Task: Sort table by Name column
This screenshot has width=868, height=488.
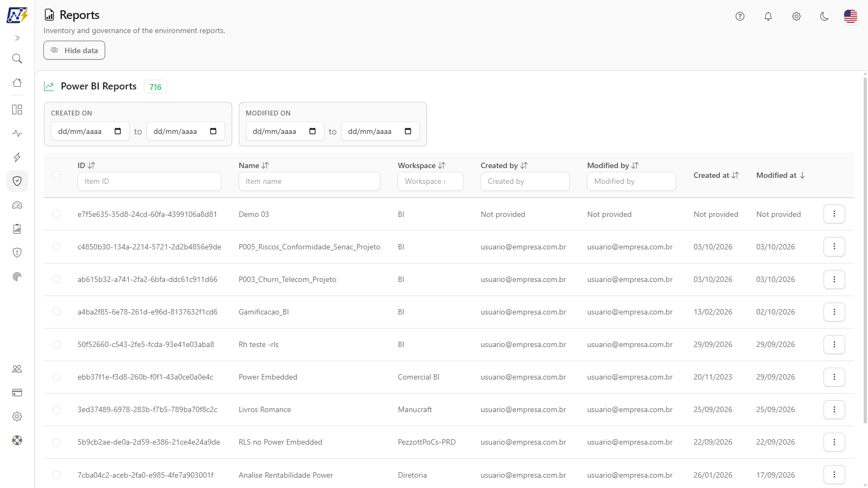Action: pos(254,165)
